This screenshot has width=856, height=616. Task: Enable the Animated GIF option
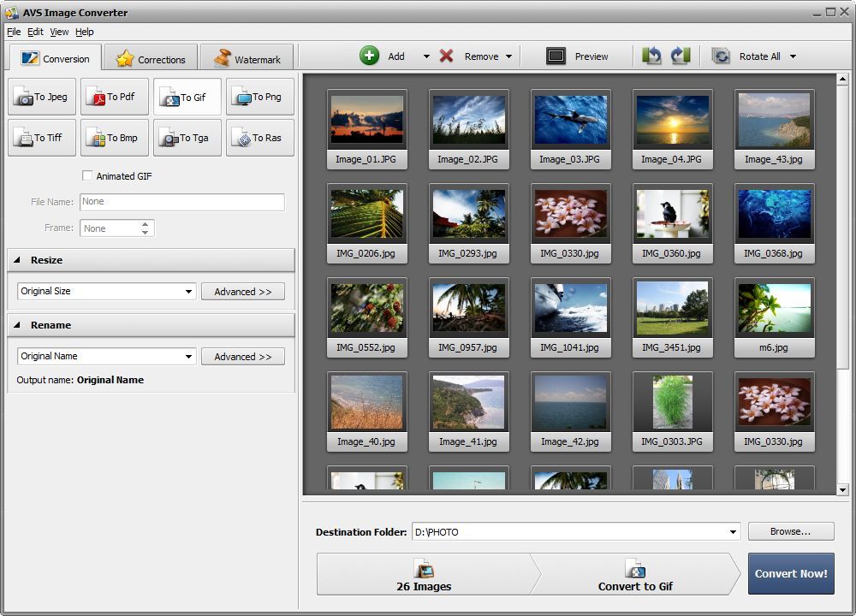[x=87, y=175]
